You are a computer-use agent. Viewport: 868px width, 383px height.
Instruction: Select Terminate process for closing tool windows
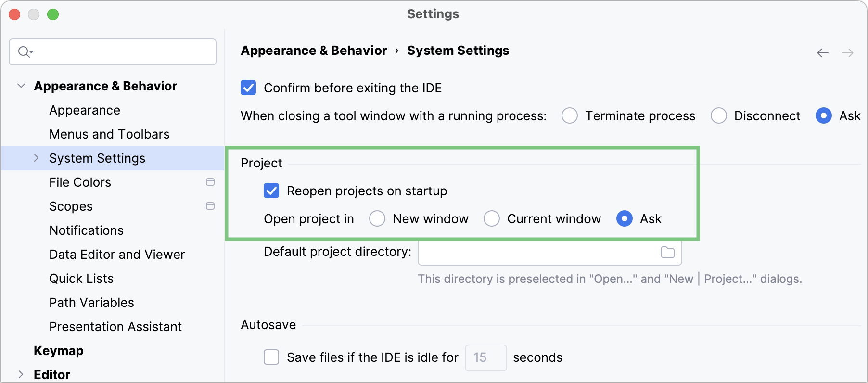[x=570, y=115]
